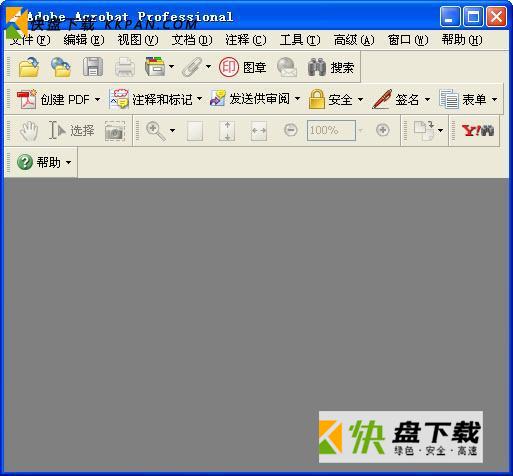The width and height of the screenshot is (513, 476).
Task: Click the Open web page icon
Action: coord(61,67)
